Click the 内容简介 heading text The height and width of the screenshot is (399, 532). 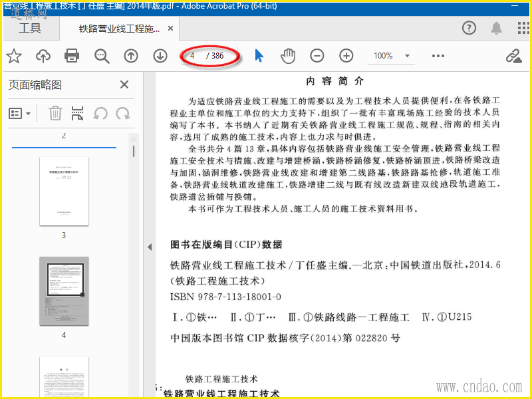[x=334, y=81]
